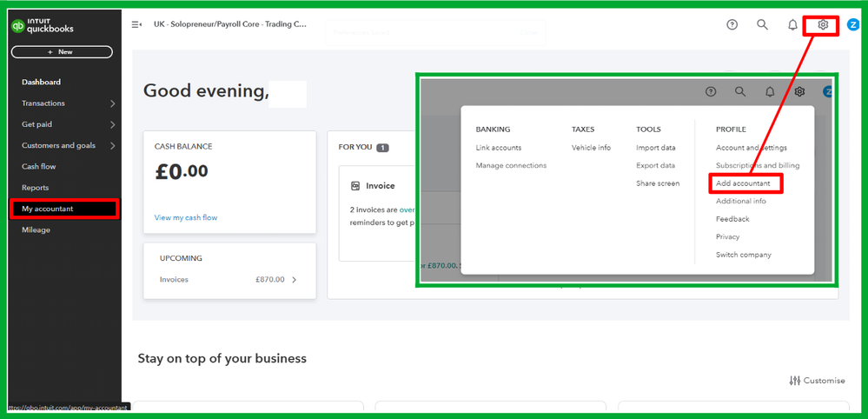Click the Good evening greeting text
868x419 pixels.
coord(206,90)
